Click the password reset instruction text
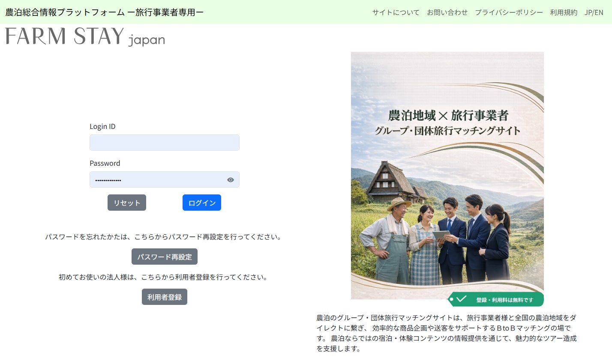The image size is (612, 364). (163, 236)
